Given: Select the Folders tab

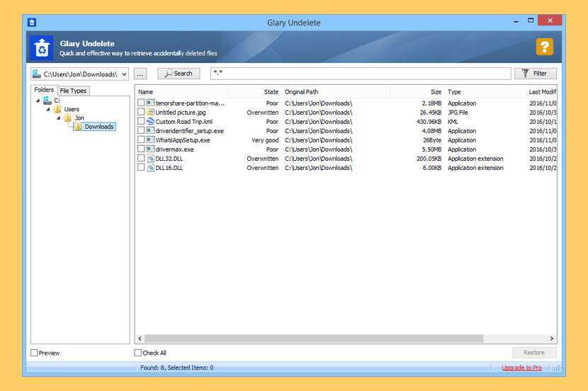Looking at the screenshot, I should point(44,90).
